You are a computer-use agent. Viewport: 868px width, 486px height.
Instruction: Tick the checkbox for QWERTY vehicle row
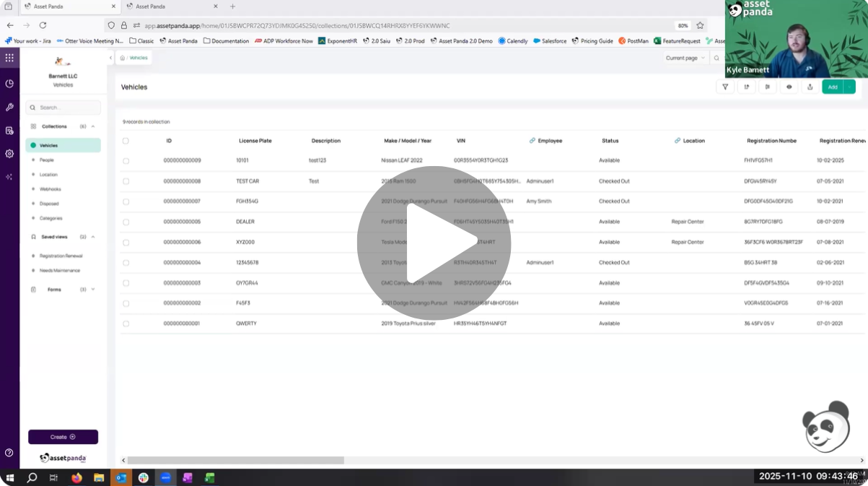[126, 324]
